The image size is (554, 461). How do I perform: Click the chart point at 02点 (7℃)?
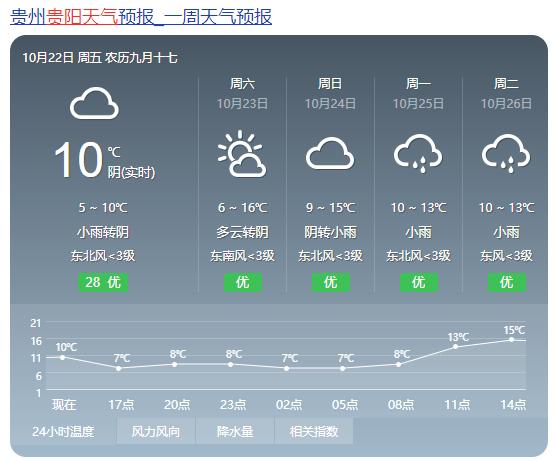click(287, 368)
